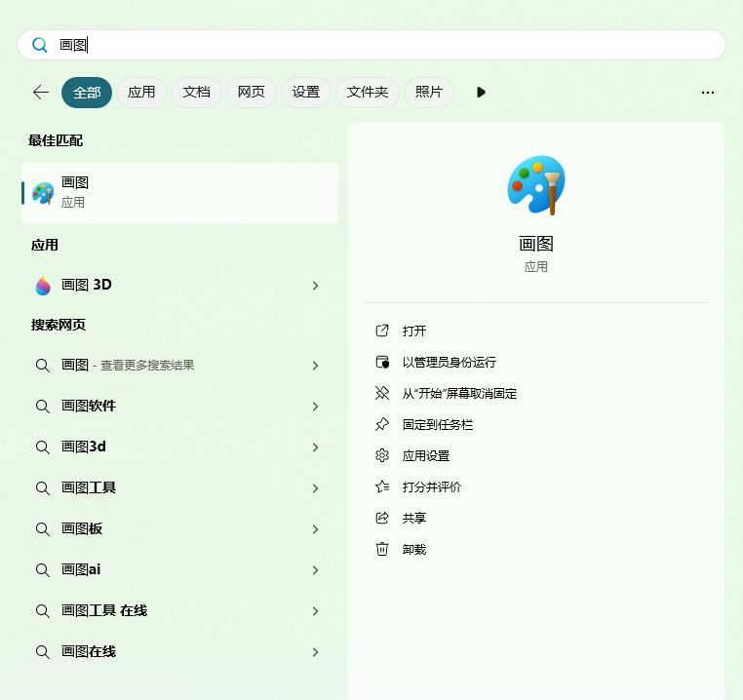
Task: Switch to the 网页 filter tab
Action: 252,92
